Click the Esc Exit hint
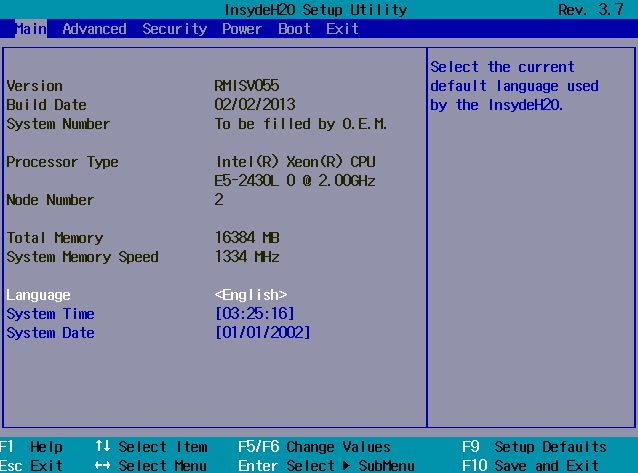638x473 pixels. [31, 465]
